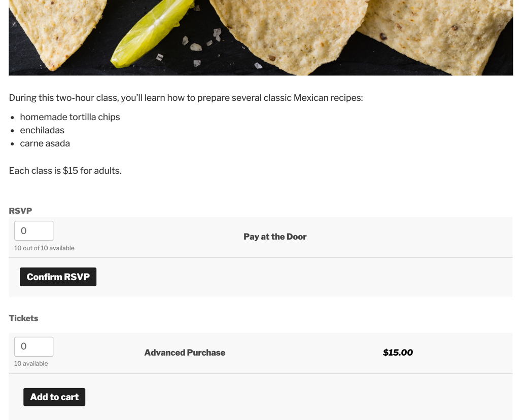The width and height of the screenshot is (526, 420).
Task: Click the 'carne asada' list item
Action: [45, 143]
